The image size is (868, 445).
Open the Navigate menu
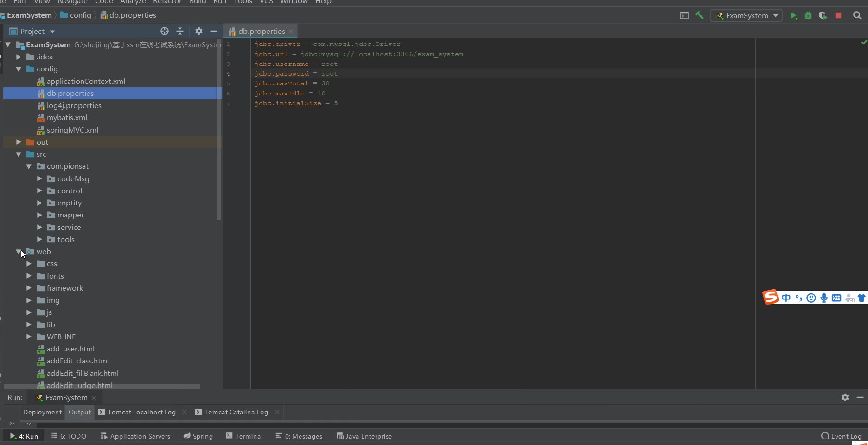(72, 2)
